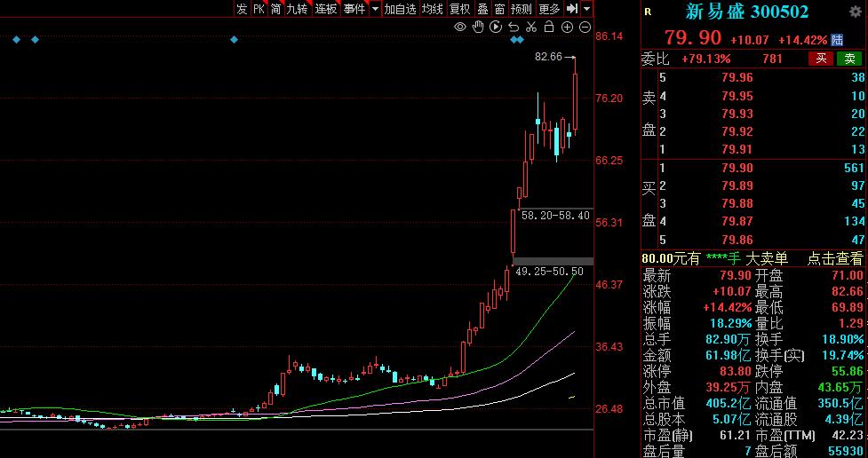Open settings gear in quote panel
Image resolution: width=868 pixels, height=458 pixels.
(856, 12)
